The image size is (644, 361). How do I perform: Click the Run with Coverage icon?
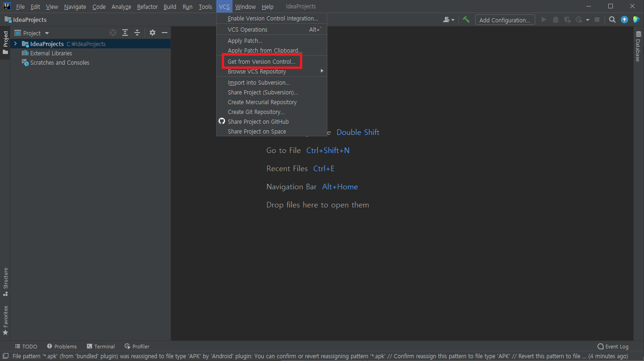(567, 20)
